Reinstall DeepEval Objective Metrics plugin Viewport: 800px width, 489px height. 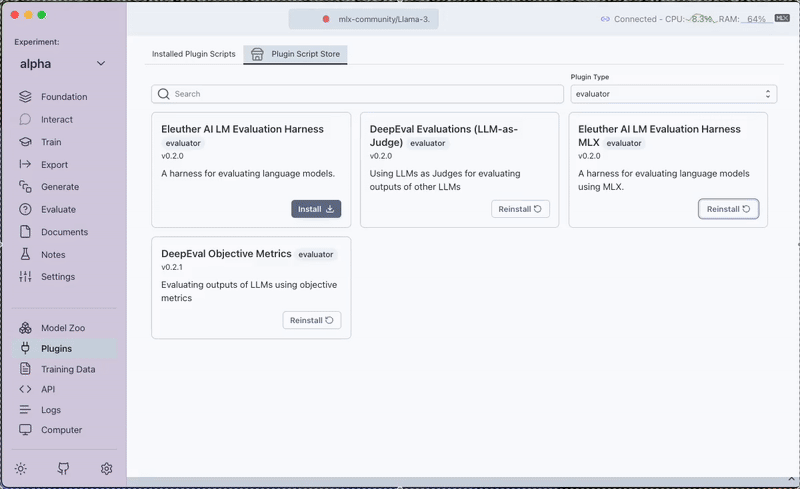pyautogui.click(x=312, y=320)
